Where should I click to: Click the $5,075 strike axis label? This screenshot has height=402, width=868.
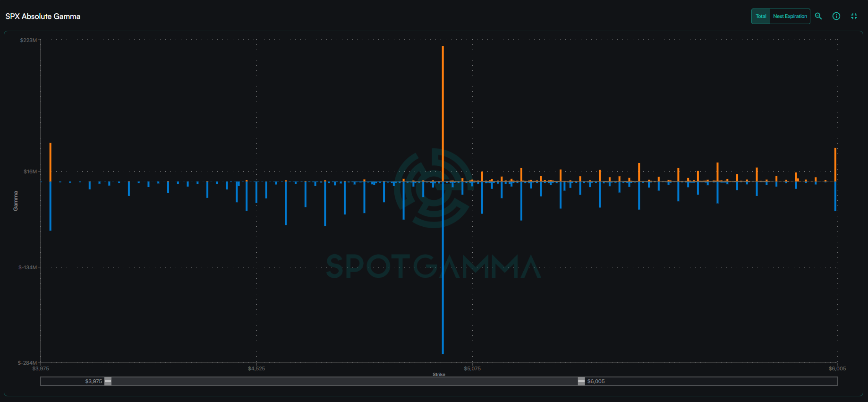(472, 368)
